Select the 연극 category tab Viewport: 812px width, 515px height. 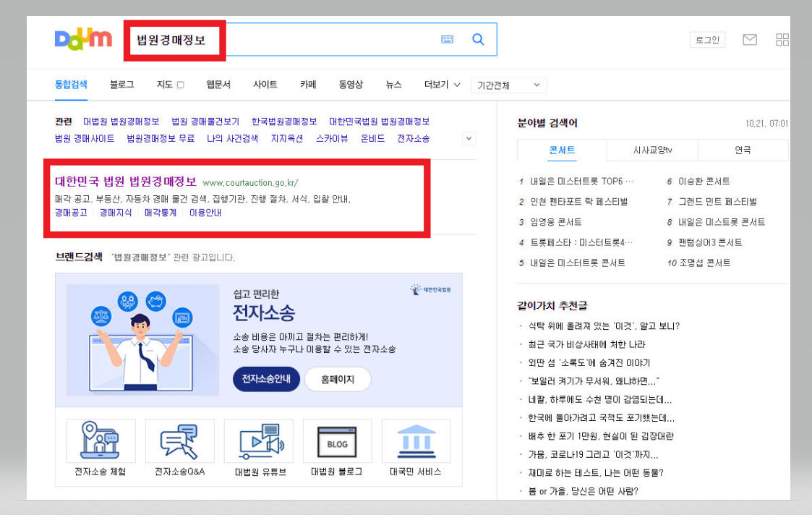(x=743, y=150)
